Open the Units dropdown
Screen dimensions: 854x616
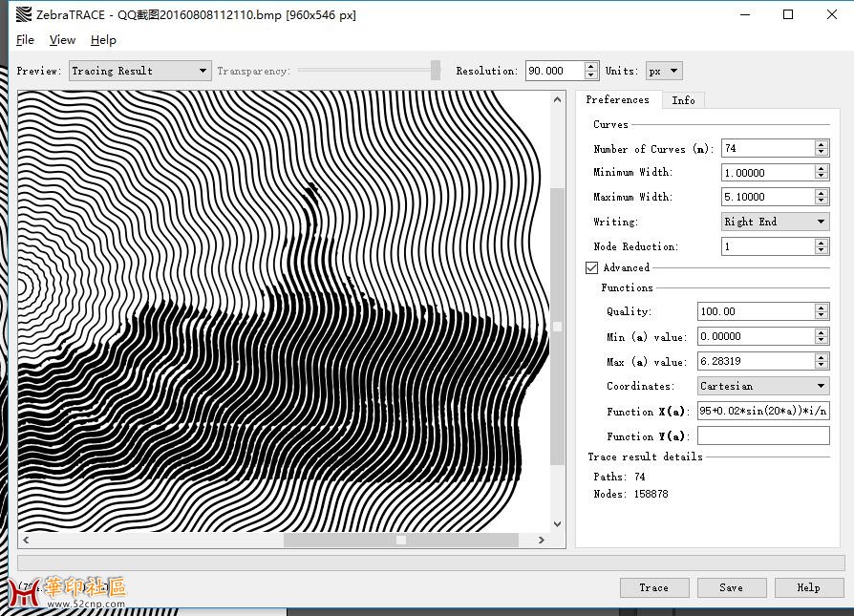tap(664, 71)
